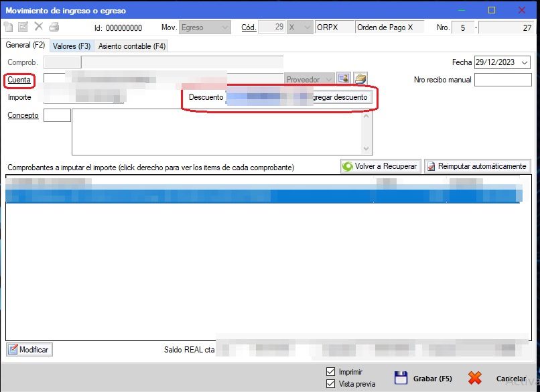This screenshot has height=392, width=540.
Task: Click the Nro. prefix field showing 5
Action: 462,27
